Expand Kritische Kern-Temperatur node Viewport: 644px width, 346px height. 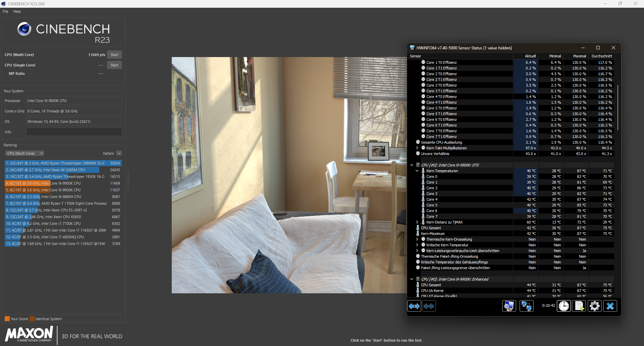click(x=417, y=245)
